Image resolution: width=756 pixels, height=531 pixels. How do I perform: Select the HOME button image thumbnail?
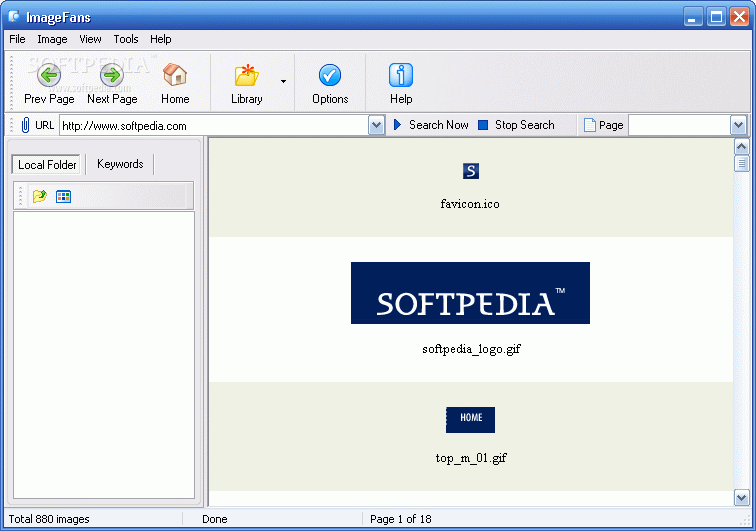click(x=470, y=420)
